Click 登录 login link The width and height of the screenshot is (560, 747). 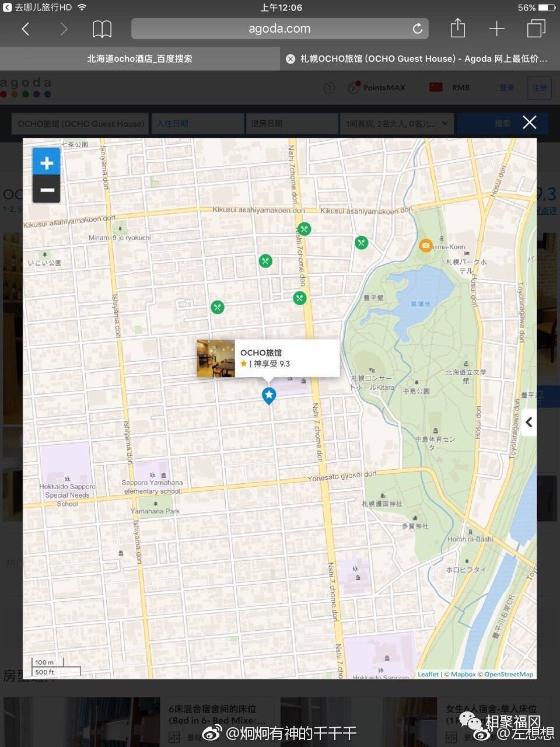point(507,88)
